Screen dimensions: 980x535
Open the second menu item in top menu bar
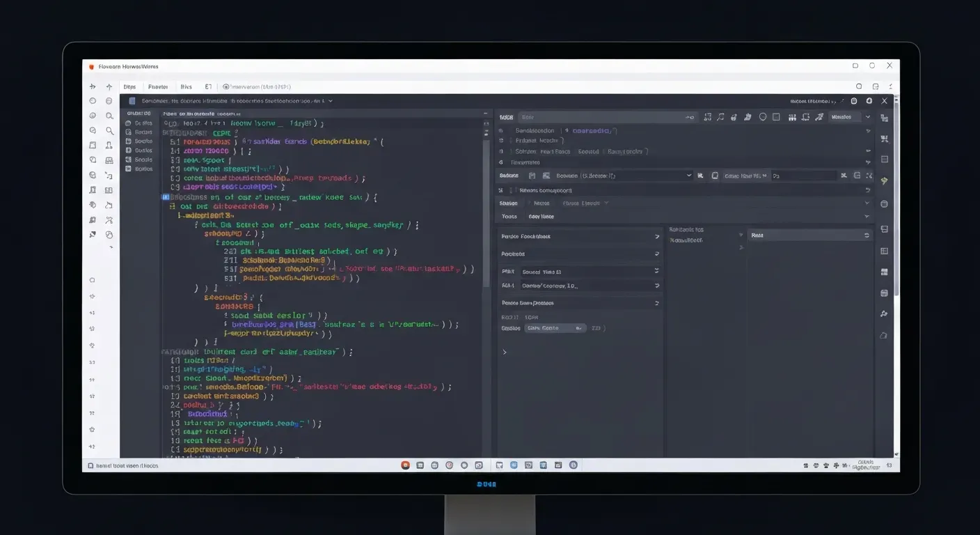pyautogui.click(x=158, y=87)
